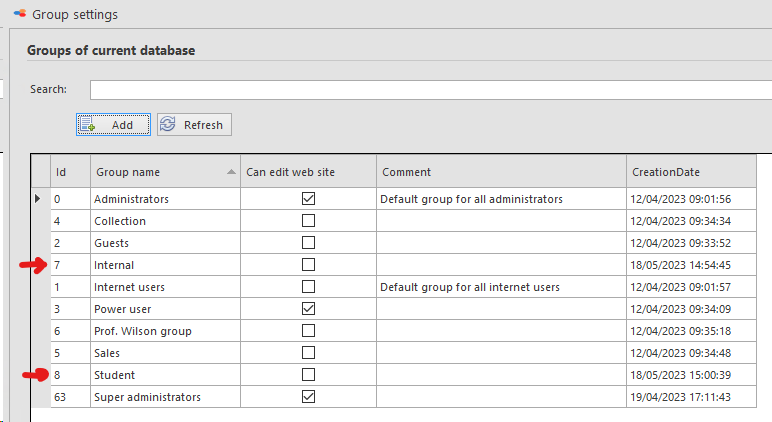Focus the Search input field
The image size is (772, 422).
pos(431,90)
